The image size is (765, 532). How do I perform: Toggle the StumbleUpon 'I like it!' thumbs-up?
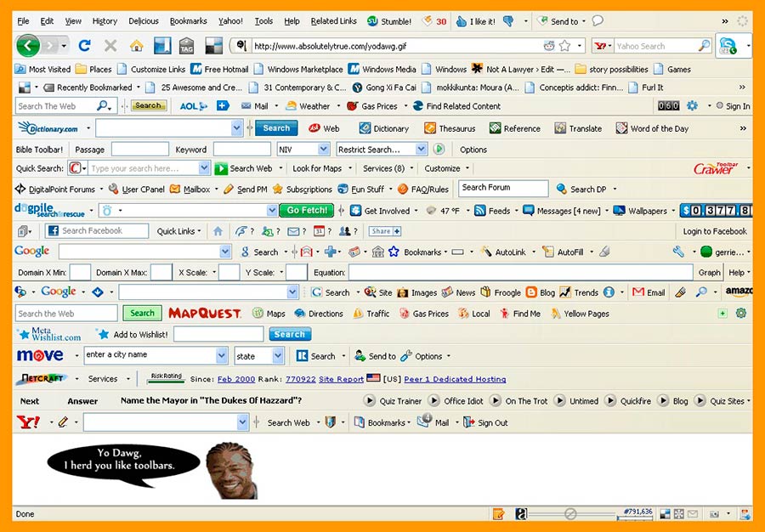pyautogui.click(x=462, y=21)
